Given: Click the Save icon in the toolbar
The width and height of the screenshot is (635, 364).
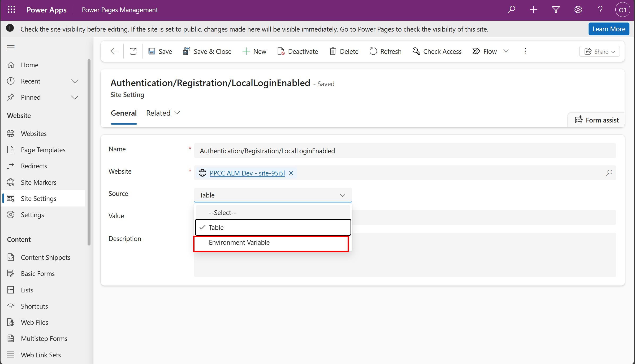Looking at the screenshot, I should pos(159,51).
